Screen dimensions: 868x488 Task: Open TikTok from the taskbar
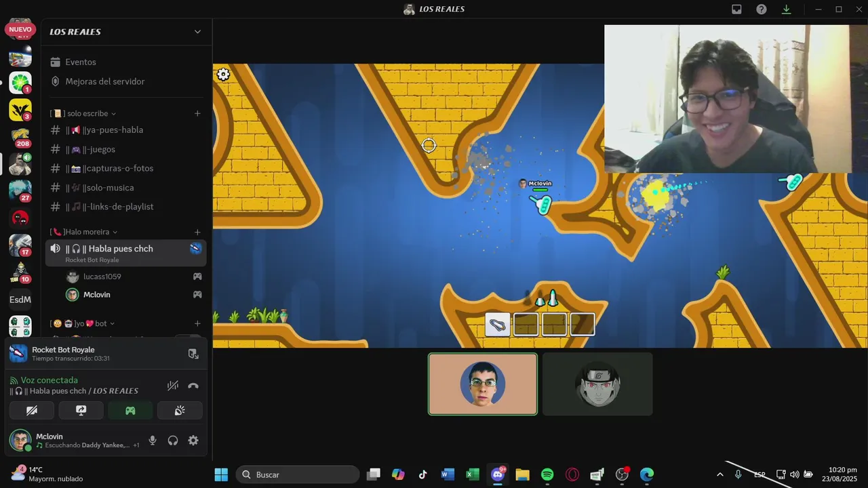click(422, 474)
